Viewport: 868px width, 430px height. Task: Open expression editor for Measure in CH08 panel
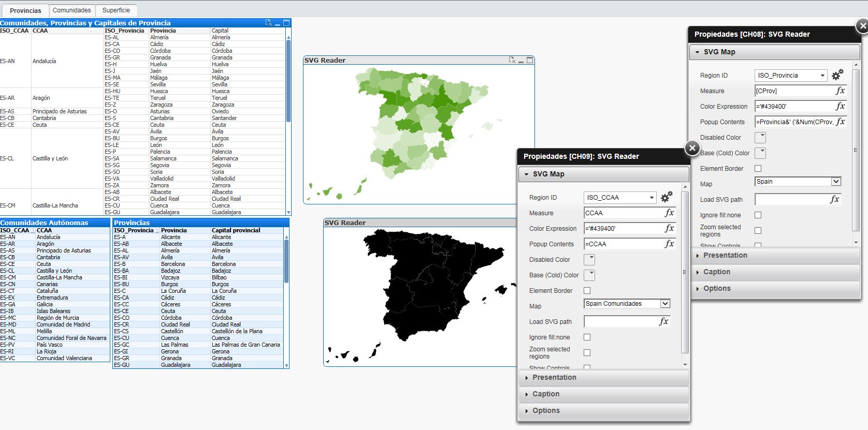click(840, 91)
